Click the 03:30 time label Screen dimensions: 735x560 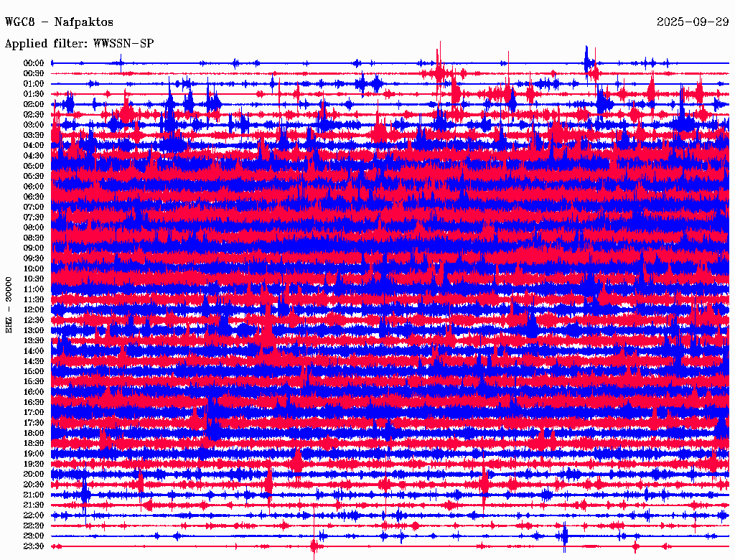pyautogui.click(x=34, y=135)
